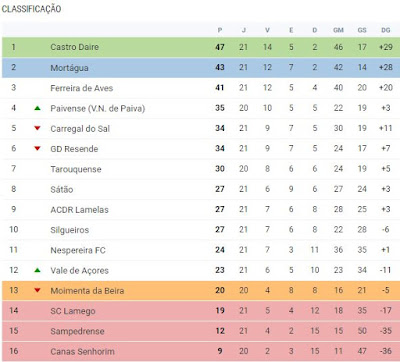Click the GM goals scored header
Viewport: 400px width, 362px height.
(338, 30)
